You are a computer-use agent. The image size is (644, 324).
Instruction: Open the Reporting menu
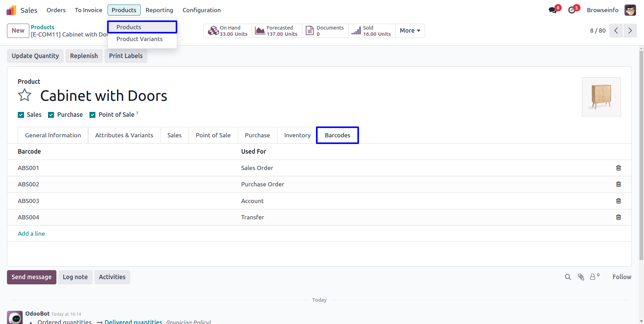pos(159,10)
